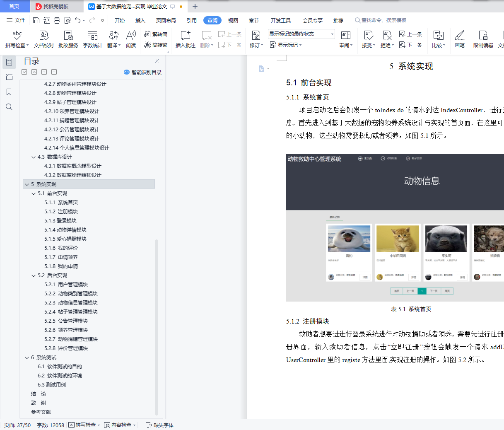The width and height of the screenshot is (504, 430).
Task: Click the collapse all outline levels icon (minus box)
Action: pyautogui.click(x=54, y=72)
